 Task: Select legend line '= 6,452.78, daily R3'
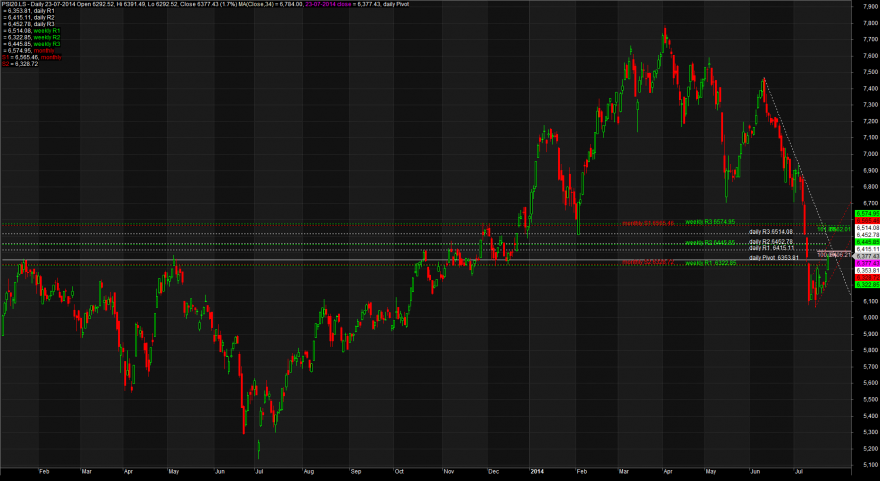pyautogui.click(x=28, y=24)
